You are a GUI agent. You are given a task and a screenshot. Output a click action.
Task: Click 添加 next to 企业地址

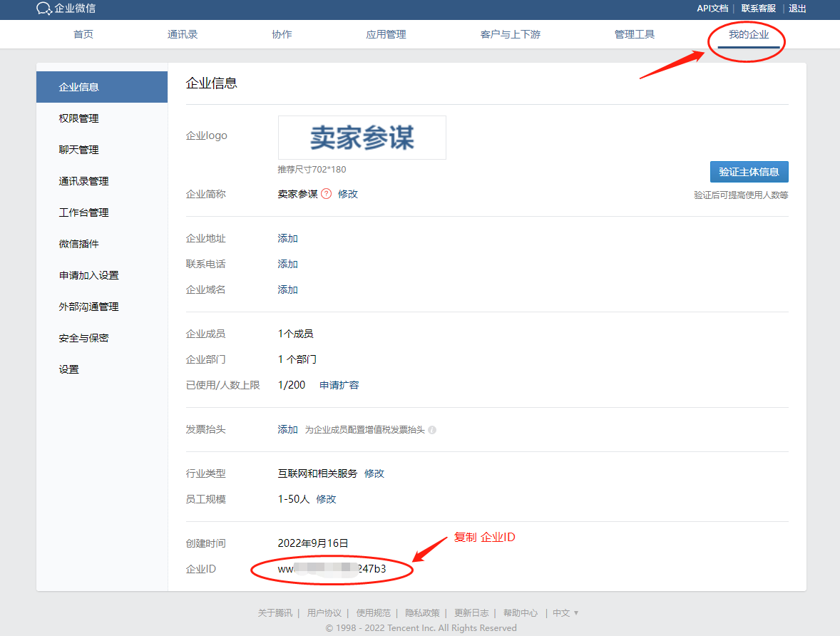[287, 237]
